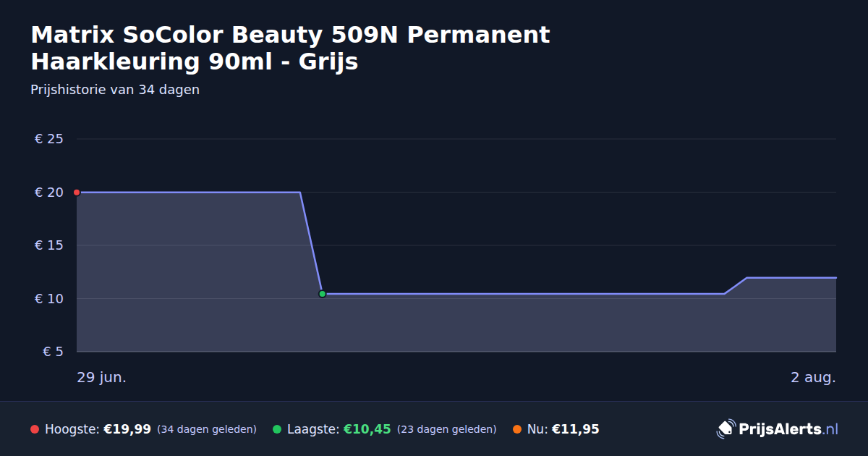This screenshot has width=868, height=456.
Task: Click the green lowest-price dot on chart
Action: (x=322, y=294)
